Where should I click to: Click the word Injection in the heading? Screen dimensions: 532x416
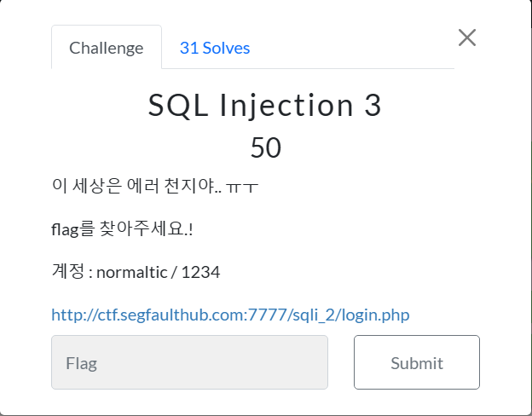click(x=286, y=106)
